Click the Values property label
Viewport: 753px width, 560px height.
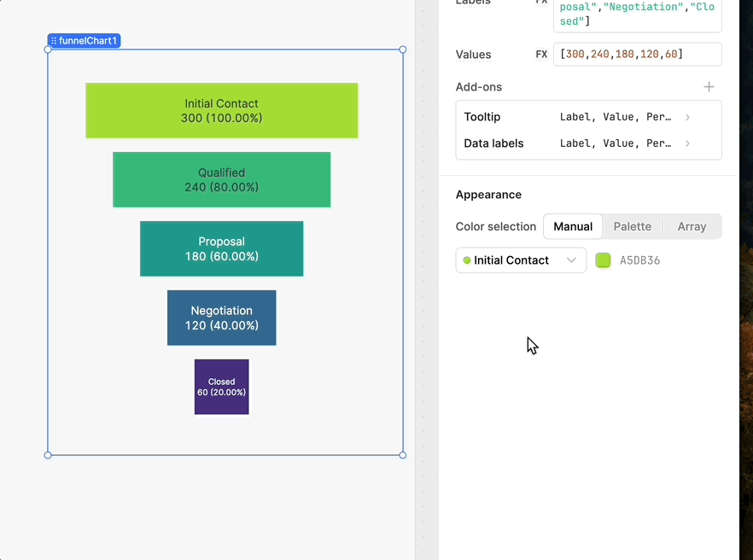pyautogui.click(x=473, y=55)
